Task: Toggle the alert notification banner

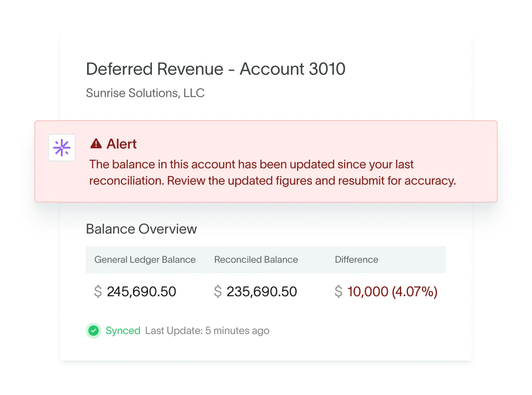Action: tap(266, 161)
